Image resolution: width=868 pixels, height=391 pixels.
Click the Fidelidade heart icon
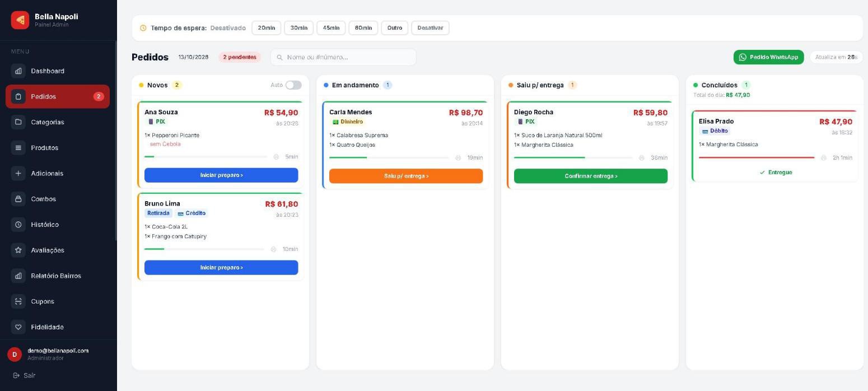pos(18,327)
